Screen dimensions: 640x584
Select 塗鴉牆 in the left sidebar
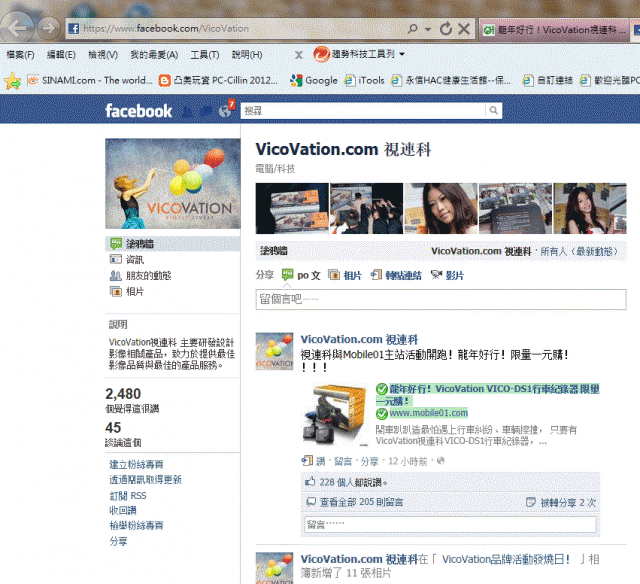pos(173,244)
